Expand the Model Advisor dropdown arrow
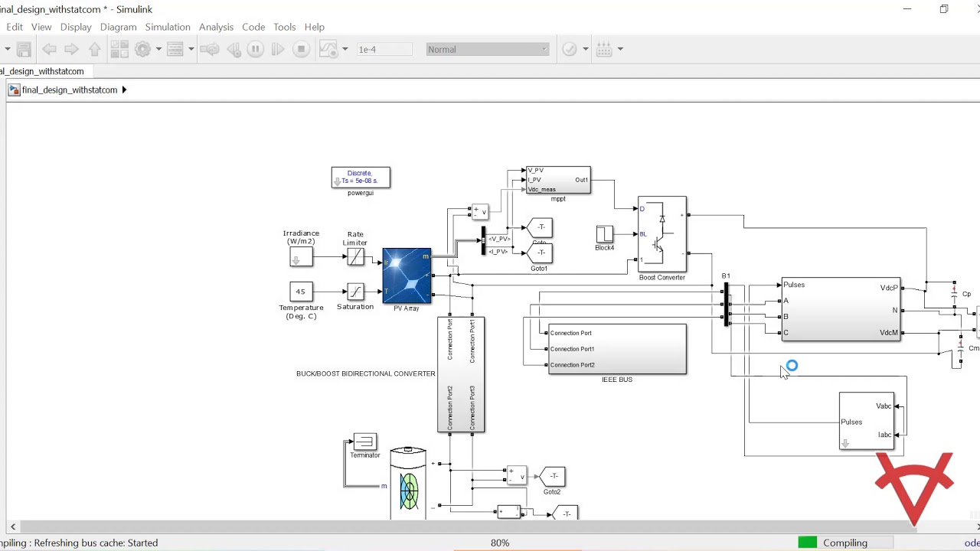The width and height of the screenshot is (980, 551). click(585, 49)
